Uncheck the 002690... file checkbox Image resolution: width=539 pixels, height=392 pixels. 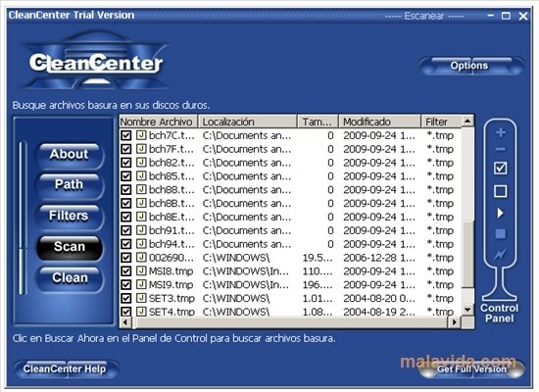click(x=126, y=258)
